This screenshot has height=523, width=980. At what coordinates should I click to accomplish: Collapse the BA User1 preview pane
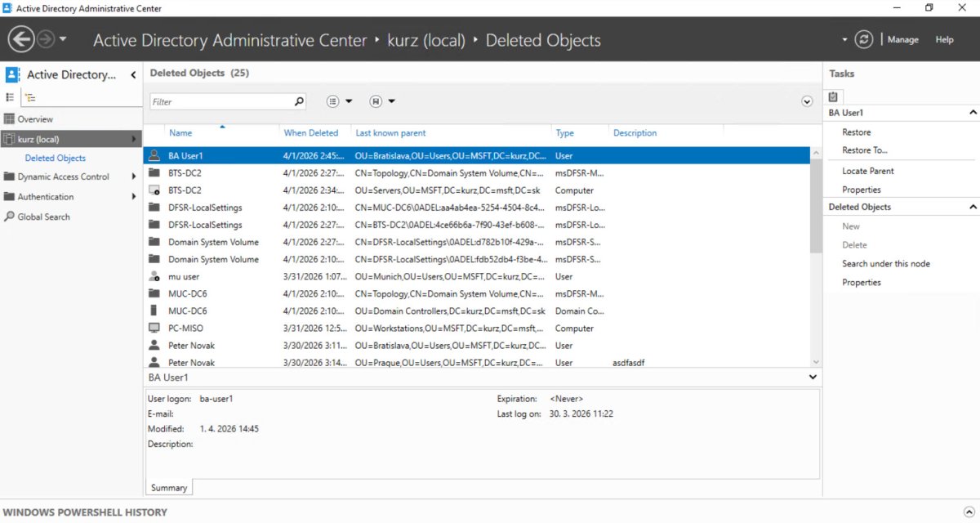tap(812, 378)
